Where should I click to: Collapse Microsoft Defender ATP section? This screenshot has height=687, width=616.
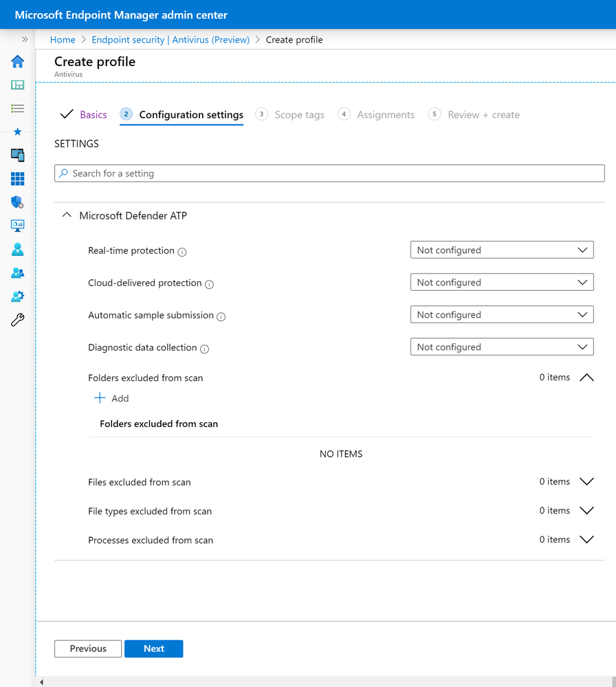(x=67, y=215)
